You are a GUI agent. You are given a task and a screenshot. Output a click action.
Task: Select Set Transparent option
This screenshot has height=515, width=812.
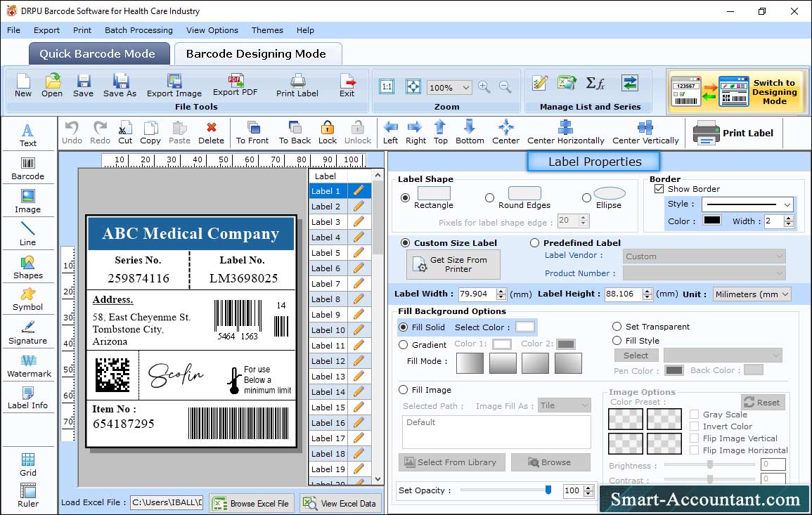617,327
